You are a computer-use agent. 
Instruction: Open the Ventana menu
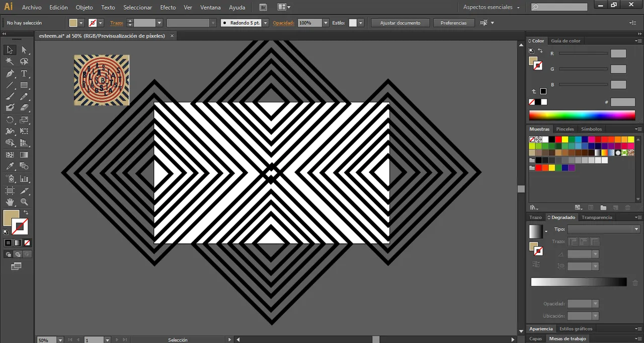coord(210,8)
